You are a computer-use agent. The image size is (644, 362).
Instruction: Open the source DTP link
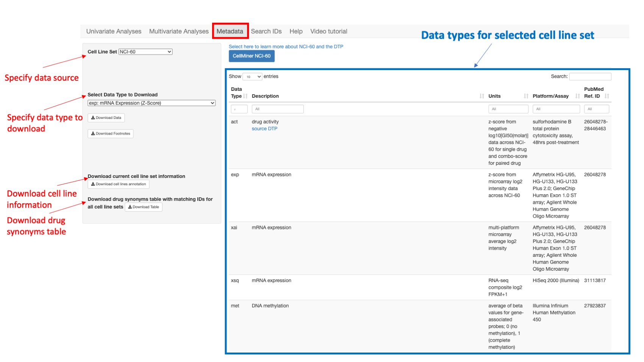pyautogui.click(x=264, y=128)
